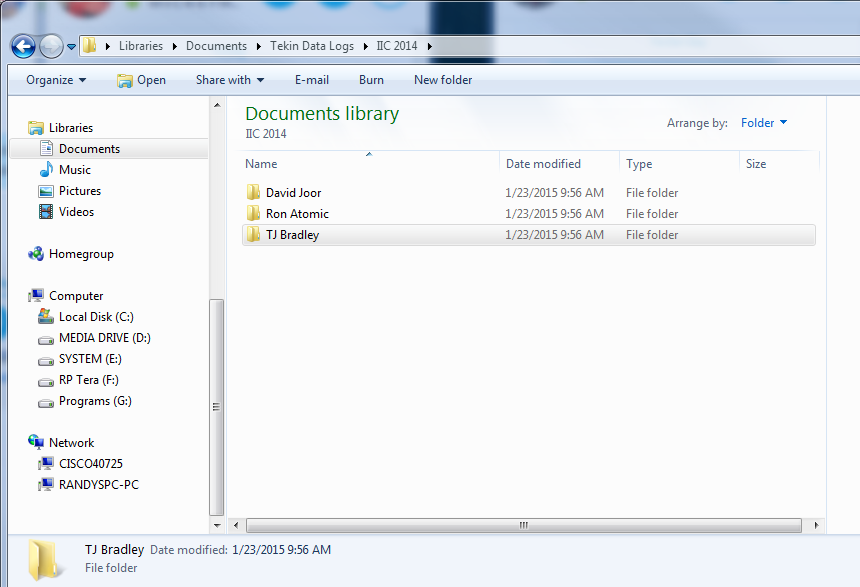Go back with the blue Back arrow
Image resolution: width=860 pixels, height=587 pixels.
coord(24,47)
